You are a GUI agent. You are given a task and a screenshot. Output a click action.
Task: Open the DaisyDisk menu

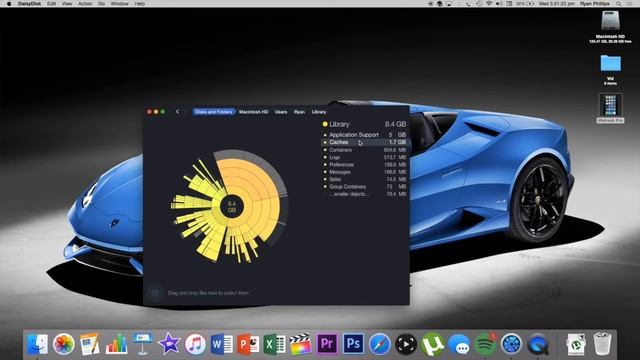(29, 4)
